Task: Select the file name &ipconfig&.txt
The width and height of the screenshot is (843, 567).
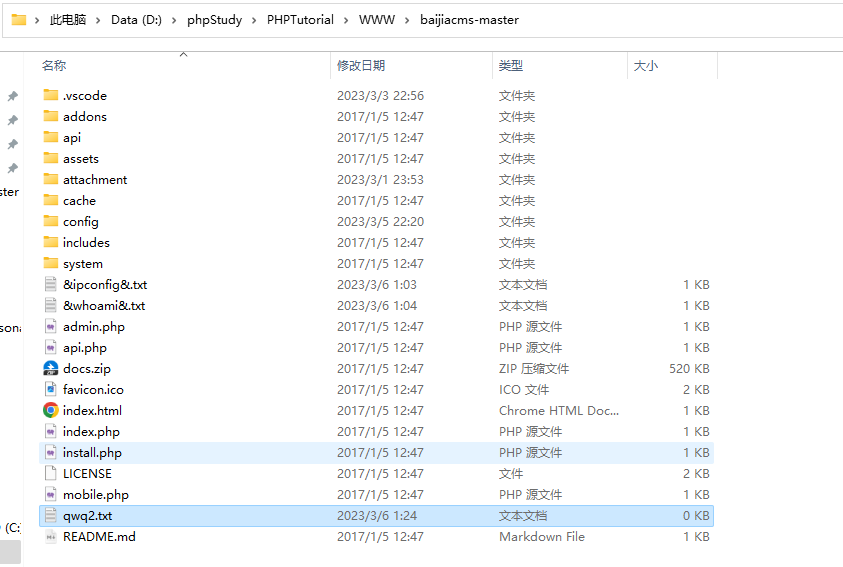Action: tap(105, 285)
